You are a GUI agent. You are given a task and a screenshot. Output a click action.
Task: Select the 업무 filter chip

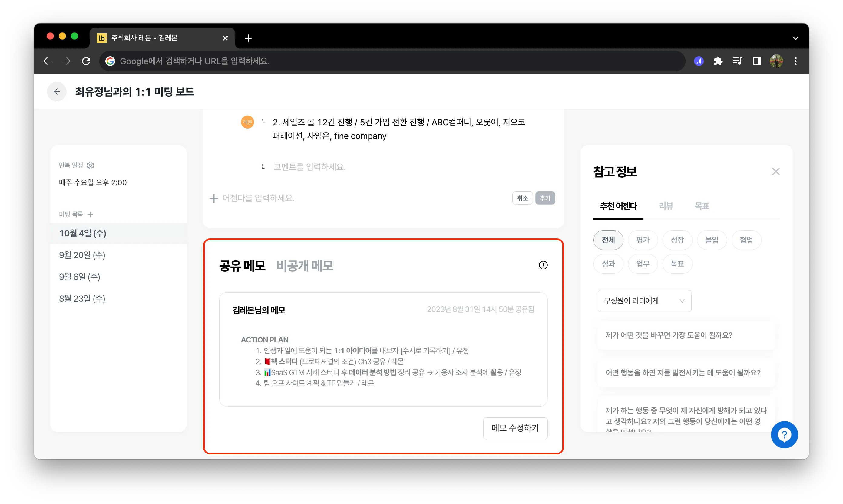point(643,264)
